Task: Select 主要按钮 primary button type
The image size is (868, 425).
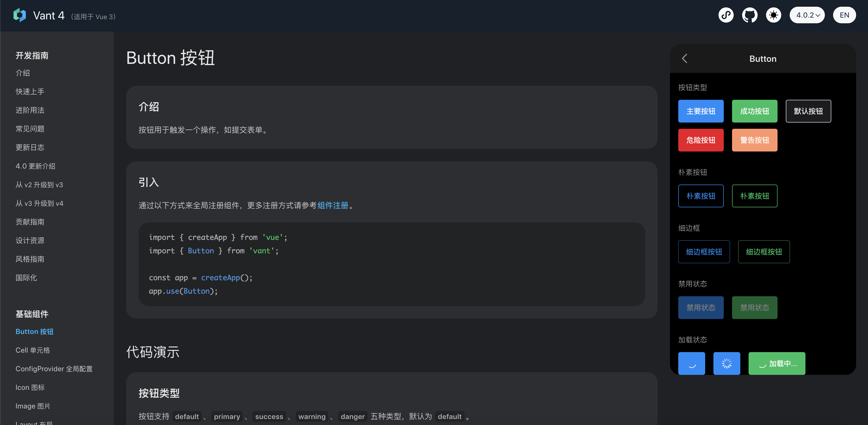Action: (700, 111)
